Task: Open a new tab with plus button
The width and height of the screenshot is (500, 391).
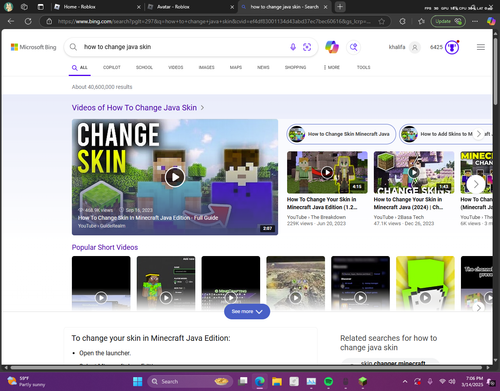Action: click(340, 7)
